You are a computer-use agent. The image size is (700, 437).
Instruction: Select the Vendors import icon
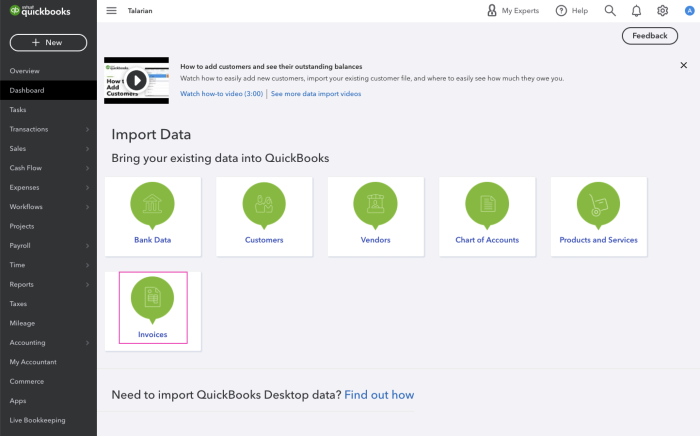coord(375,204)
